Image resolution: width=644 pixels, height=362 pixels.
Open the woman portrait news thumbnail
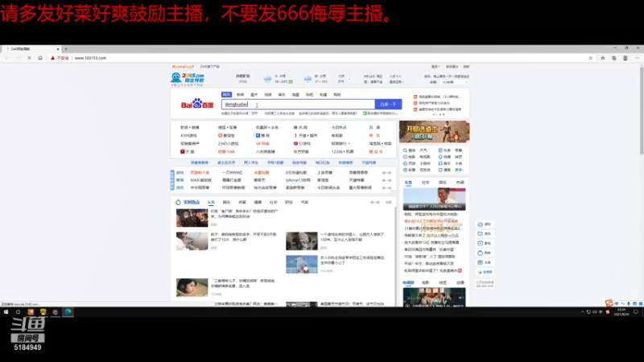pyautogui.click(x=192, y=287)
